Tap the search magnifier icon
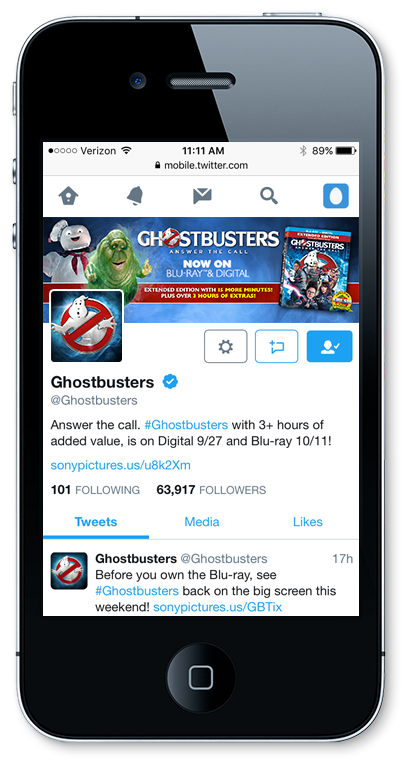Image resolution: width=406 pixels, height=763 pixels. [x=269, y=196]
